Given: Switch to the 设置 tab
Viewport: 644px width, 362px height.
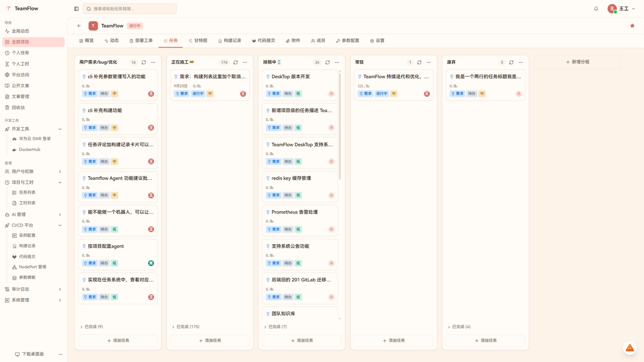Looking at the screenshot, I should pos(377,41).
